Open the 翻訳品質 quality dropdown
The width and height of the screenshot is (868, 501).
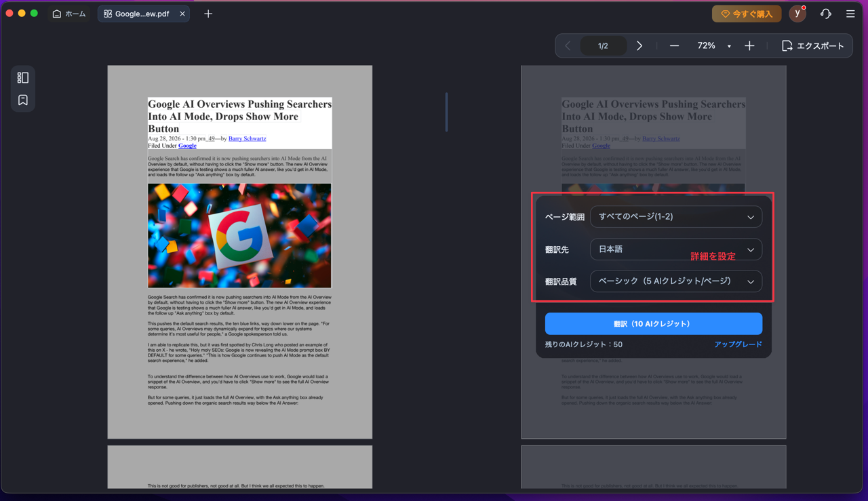(x=676, y=281)
